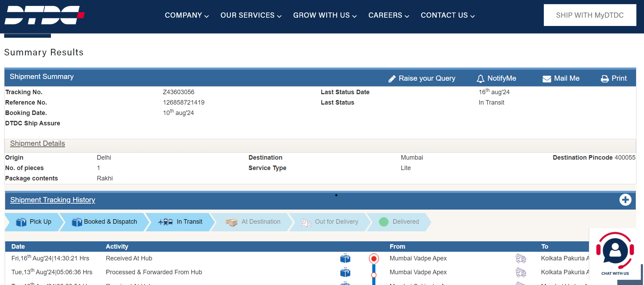
Task: Select the Pick Up stage tab
Action: click(x=34, y=222)
